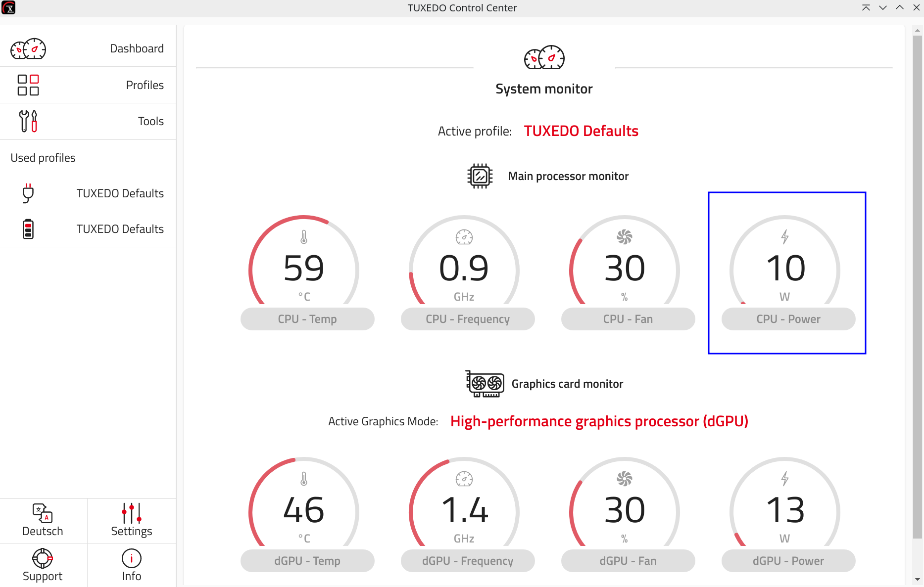This screenshot has width=924, height=587.
Task: Switch language to Deutsch
Action: 43,521
